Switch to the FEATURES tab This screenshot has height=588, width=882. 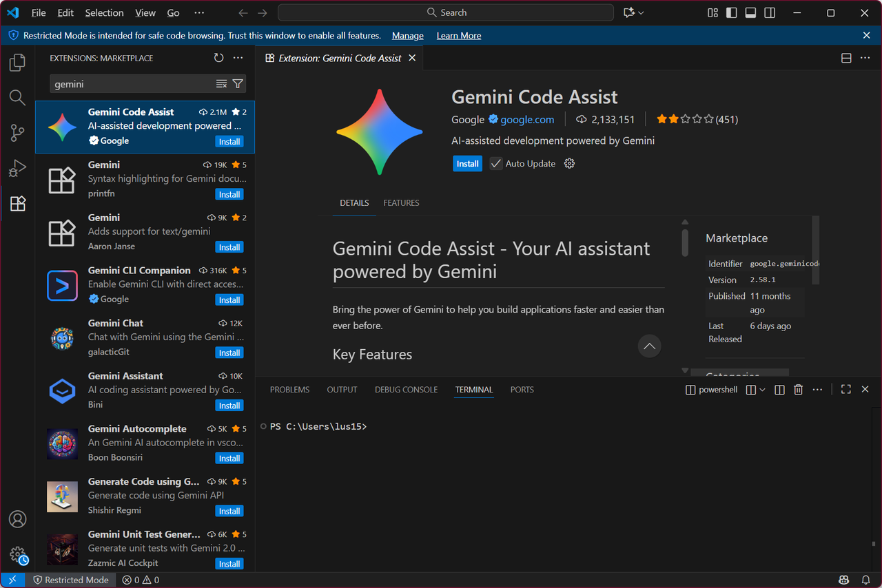point(401,203)
